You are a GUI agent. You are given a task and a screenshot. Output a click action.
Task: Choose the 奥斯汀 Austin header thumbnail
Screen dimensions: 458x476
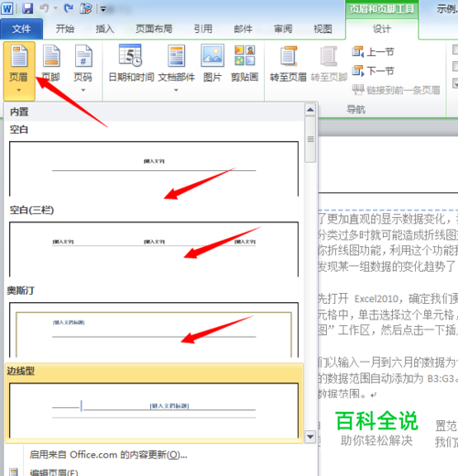click(154, 330)
